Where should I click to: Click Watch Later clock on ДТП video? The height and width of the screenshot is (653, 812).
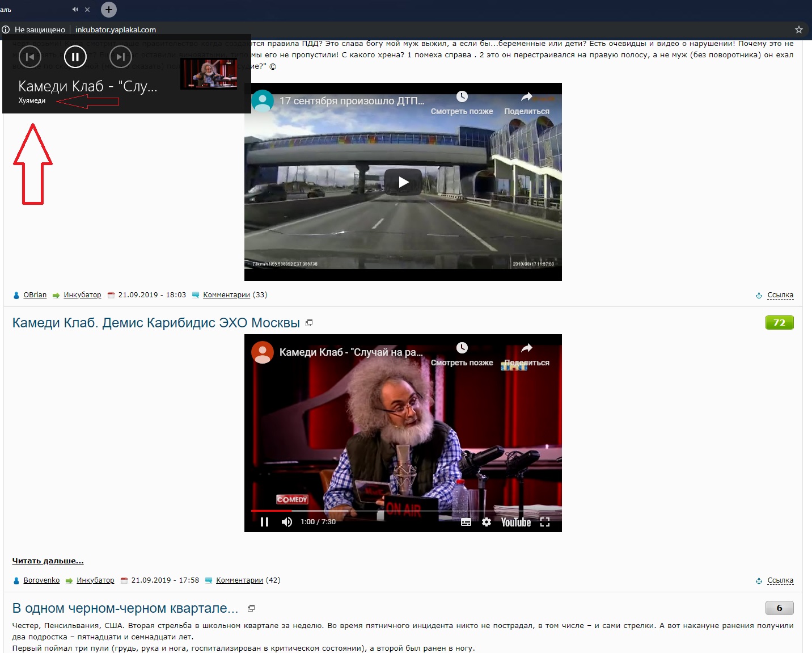[x=462, y=96]
